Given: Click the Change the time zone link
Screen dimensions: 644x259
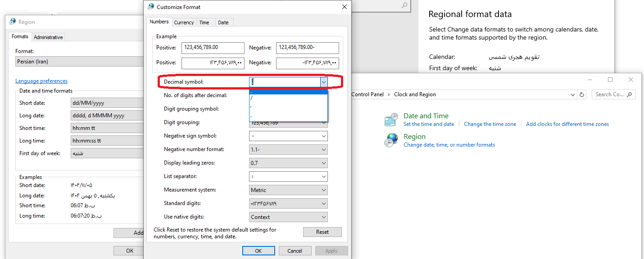Looking at the screenshot, I should point(490,124).
